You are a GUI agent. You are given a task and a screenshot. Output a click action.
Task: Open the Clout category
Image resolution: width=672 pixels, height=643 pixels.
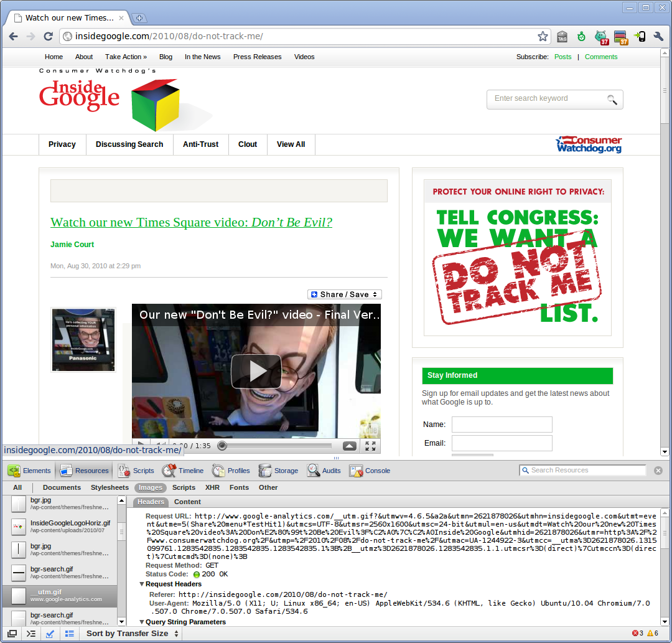pyautogui.click(x=248, y=144)
